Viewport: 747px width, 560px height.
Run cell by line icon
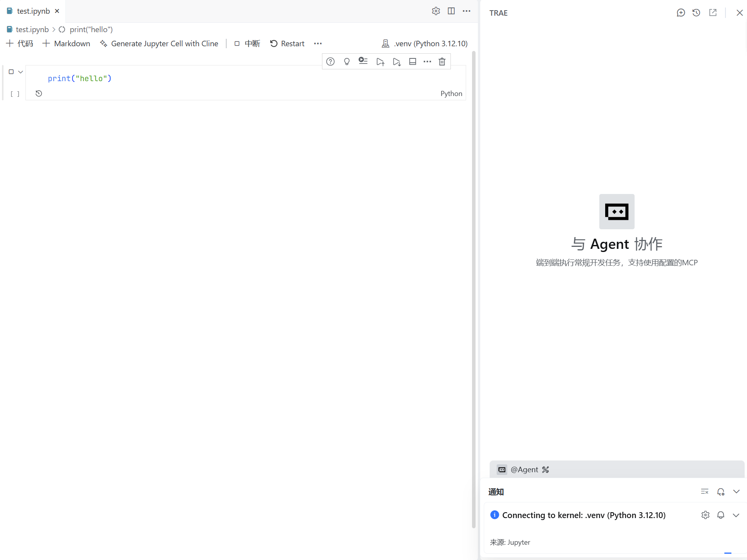[363, 61]
